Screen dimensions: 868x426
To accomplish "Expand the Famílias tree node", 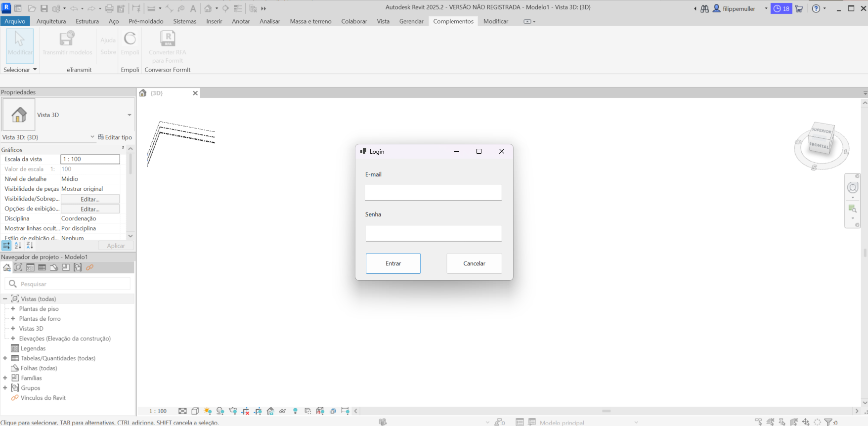I will [5, 378].
